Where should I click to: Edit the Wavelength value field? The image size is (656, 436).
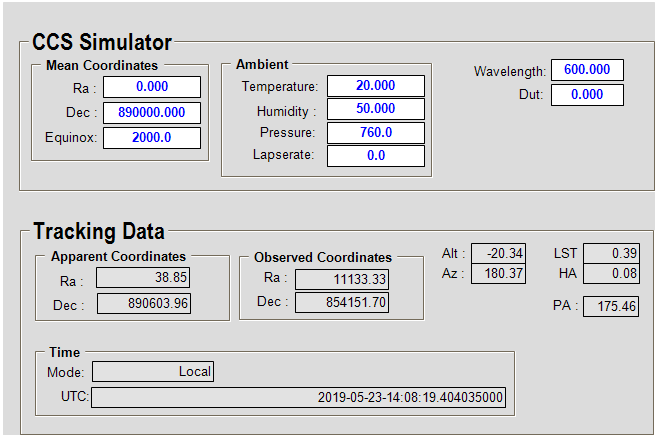tap(587, 70)
